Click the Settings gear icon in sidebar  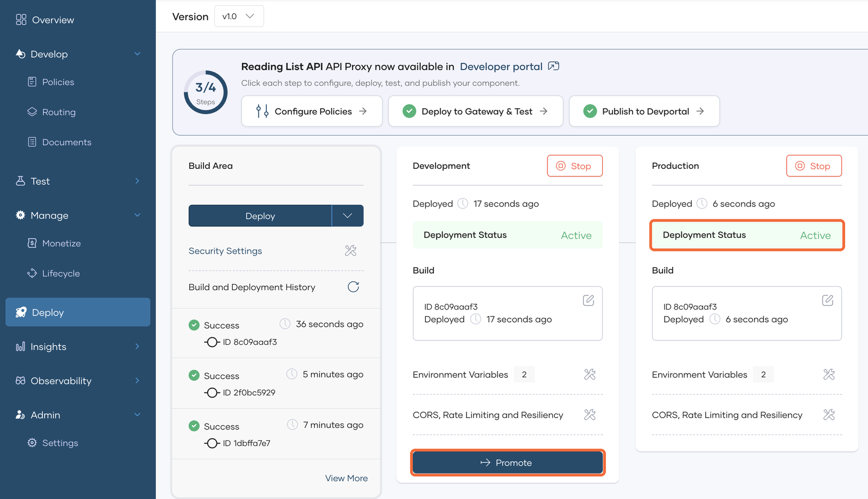(x=32, y=443)
